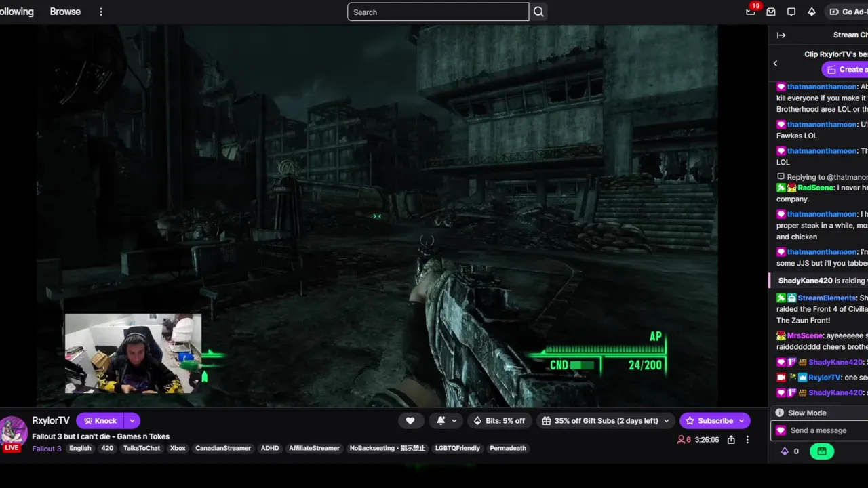
Task: Click the magnifier search button
Action: coord(538,12)
